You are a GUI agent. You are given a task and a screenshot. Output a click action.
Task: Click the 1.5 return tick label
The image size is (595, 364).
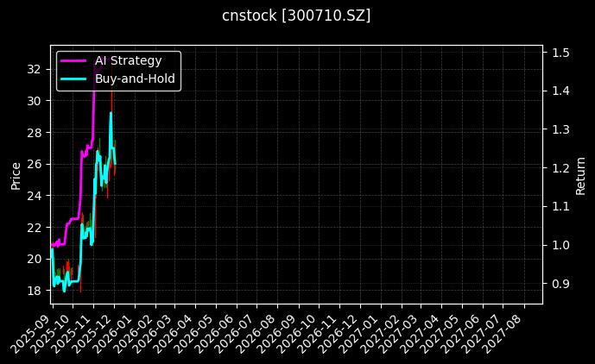pyautogui.click(x=560, y=53)
